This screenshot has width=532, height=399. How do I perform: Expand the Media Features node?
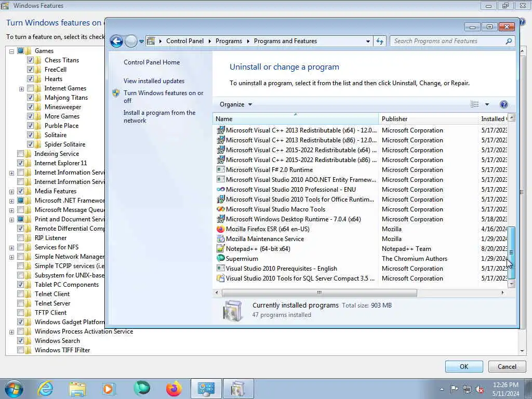[11, 192]
